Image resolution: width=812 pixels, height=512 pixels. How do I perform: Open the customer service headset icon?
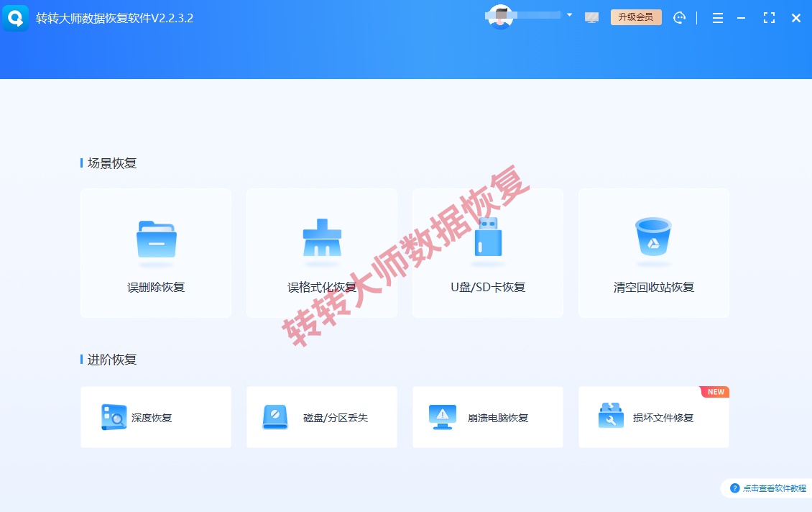[x=680, y=18]
